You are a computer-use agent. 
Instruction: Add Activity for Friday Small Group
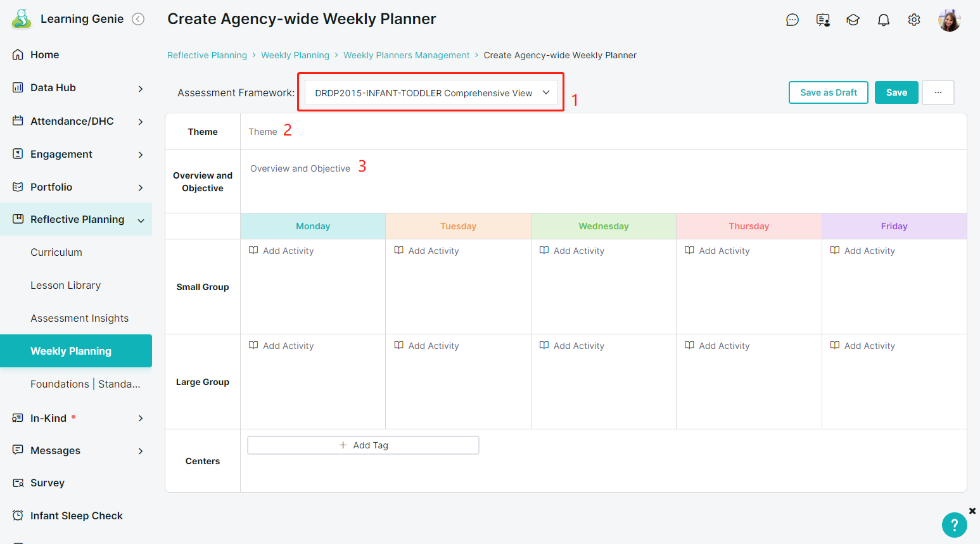click(863, 251)
